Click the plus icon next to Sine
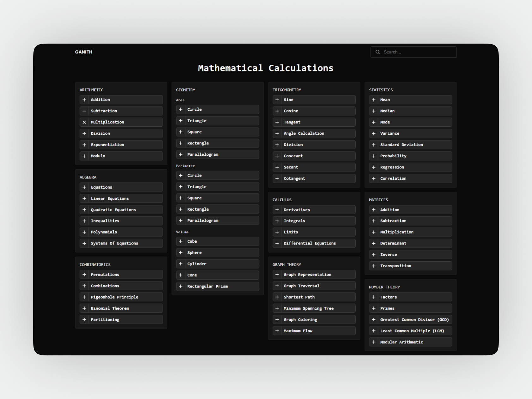 pyautogui.click(x=277, y=100)
